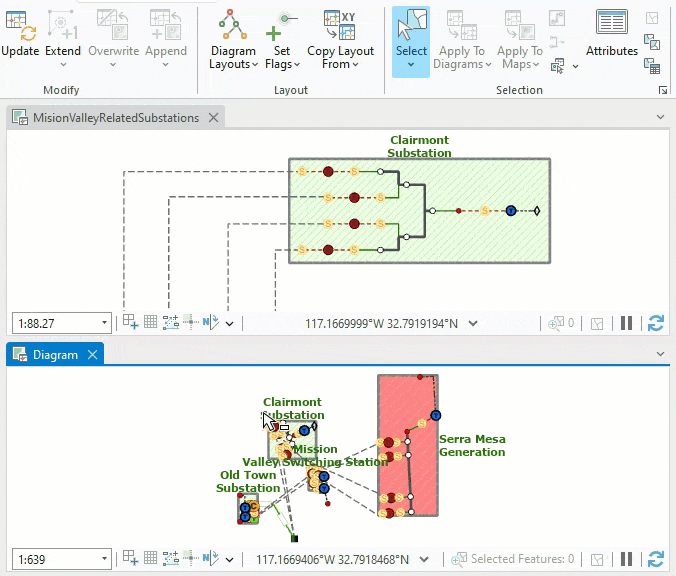Toggle dotted-line constraints icon in 1:639 view

171,558
